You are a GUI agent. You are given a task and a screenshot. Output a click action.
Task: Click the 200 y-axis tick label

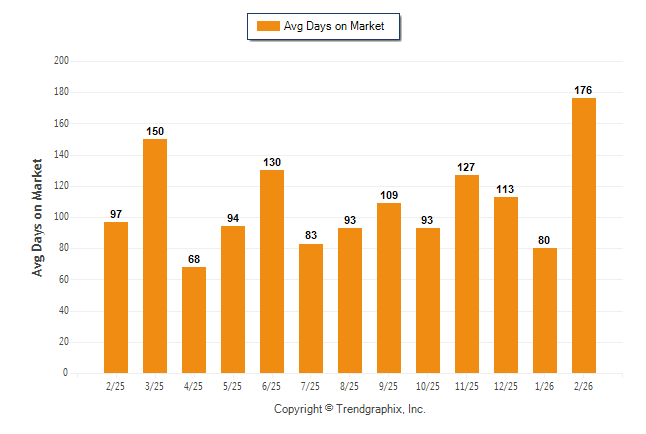click(x=60, y=61)
